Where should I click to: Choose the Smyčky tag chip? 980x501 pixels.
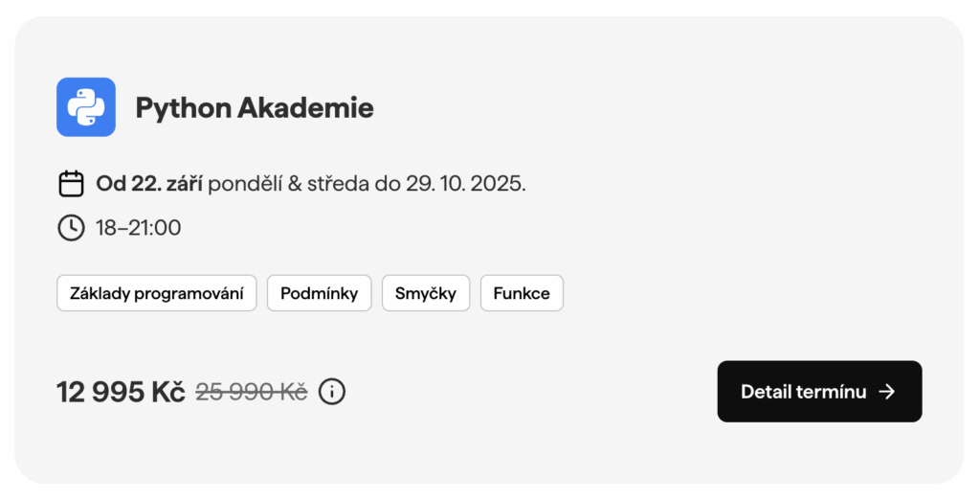tap(426, 293)
